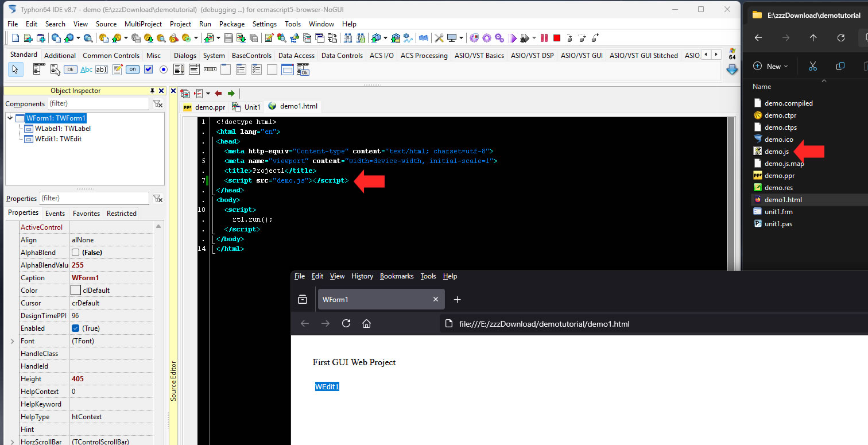Fold the <head> block in code gutter
Viewport: 868px width, 445px height.
[x=213, y=141]
